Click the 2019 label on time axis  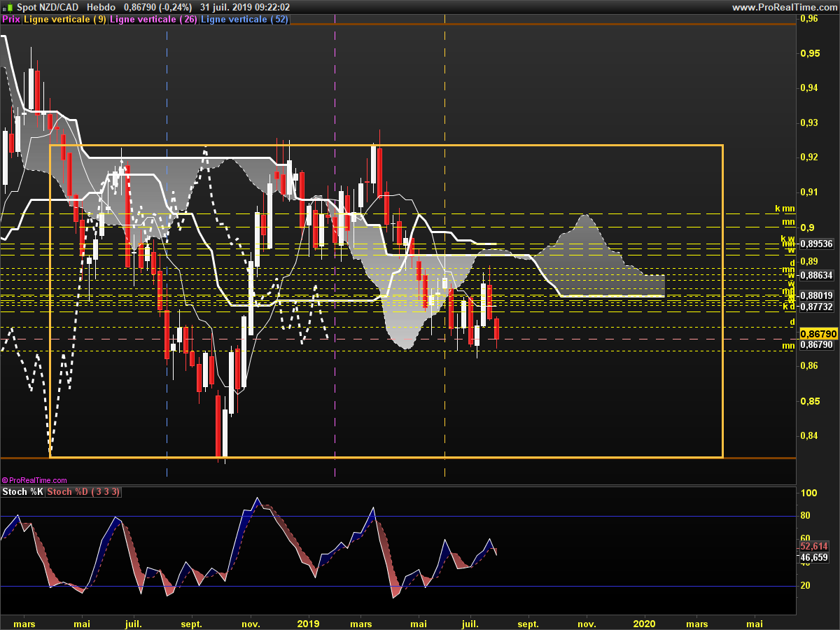pyautogui.click(x=308, y=623)
